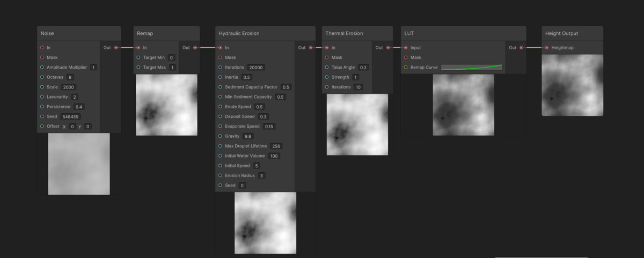Click Hydraulic Erosion In port
The image size is (644, 258).
pyautogui.click(x=220, y=48)
